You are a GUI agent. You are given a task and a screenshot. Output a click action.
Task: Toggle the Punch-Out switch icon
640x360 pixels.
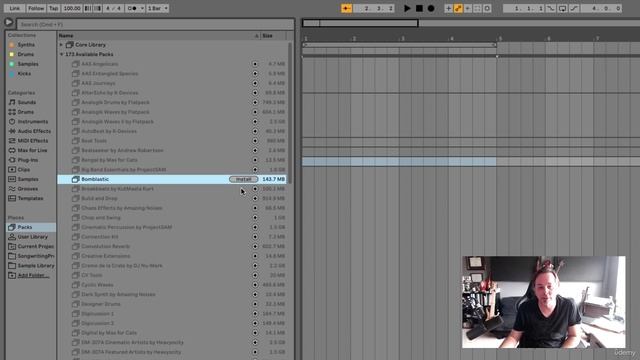574,8
